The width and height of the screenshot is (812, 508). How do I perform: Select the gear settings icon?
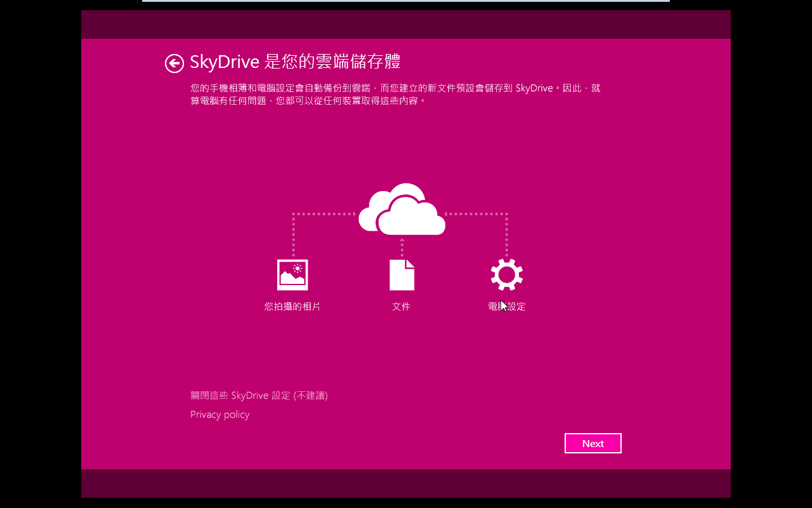507,275
